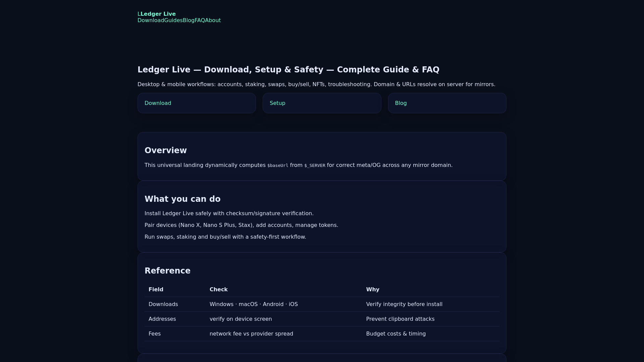The image size is (644, 362).
Task: Select the Reference section heading
Action: click(x=167, y=270)
